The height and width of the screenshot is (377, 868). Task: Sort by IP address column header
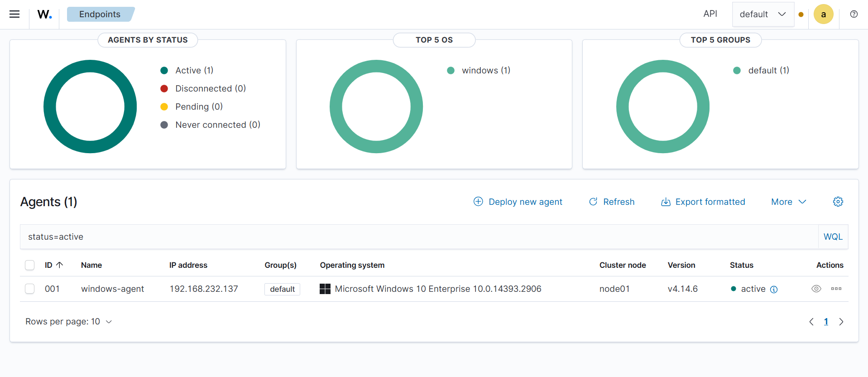coord(188,265)
